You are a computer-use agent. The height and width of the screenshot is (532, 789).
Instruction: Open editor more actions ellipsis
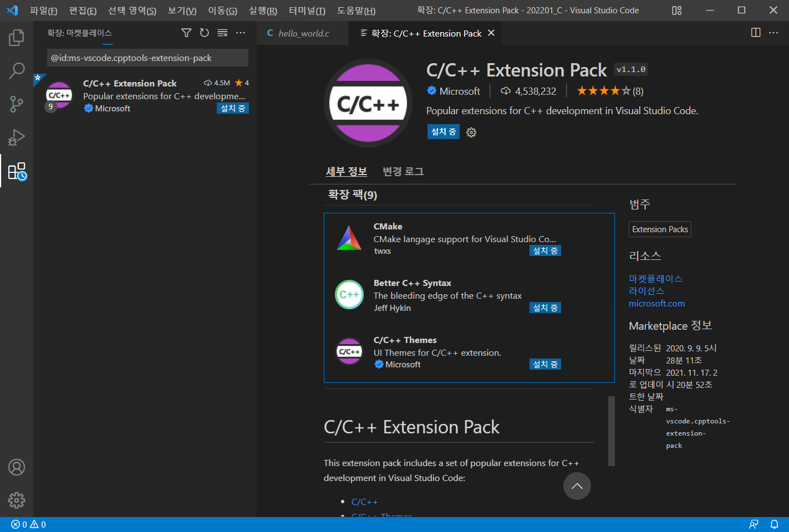[x=773, y=33]
